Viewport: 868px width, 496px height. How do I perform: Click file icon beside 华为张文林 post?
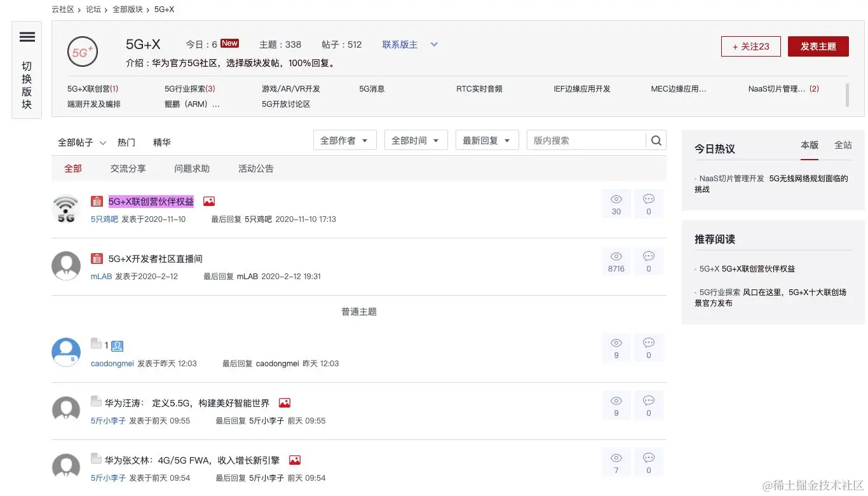coord(96,458)
